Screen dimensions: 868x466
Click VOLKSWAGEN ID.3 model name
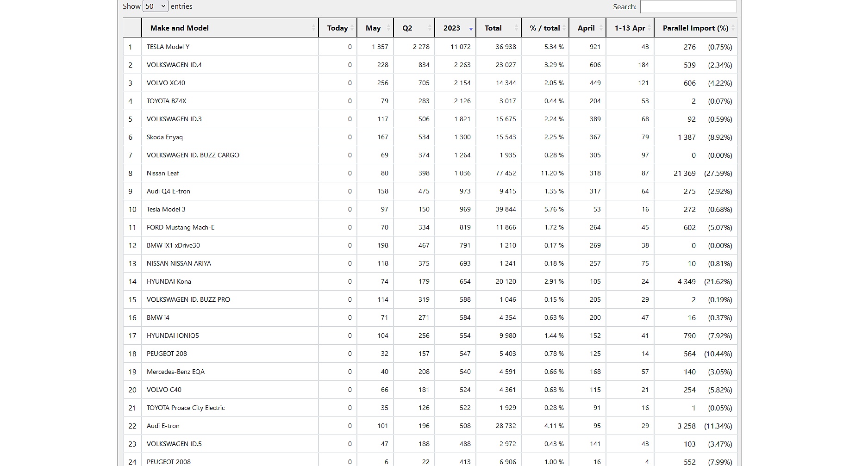pyautogui.click(x=174, y=119)
